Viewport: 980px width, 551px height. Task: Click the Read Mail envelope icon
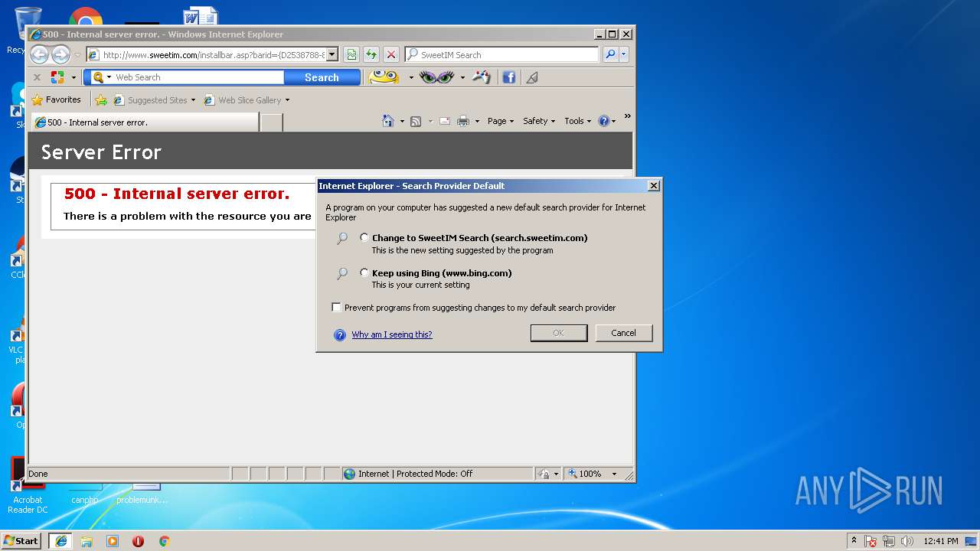click(444, 121)
